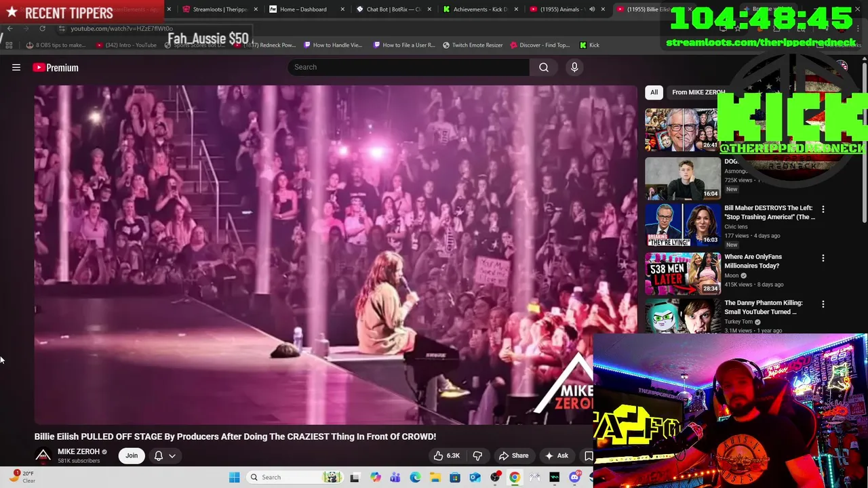Open the weather widget showing 20°F
Image resolution: width=868 pixels, height=488 pixels.
22,477
